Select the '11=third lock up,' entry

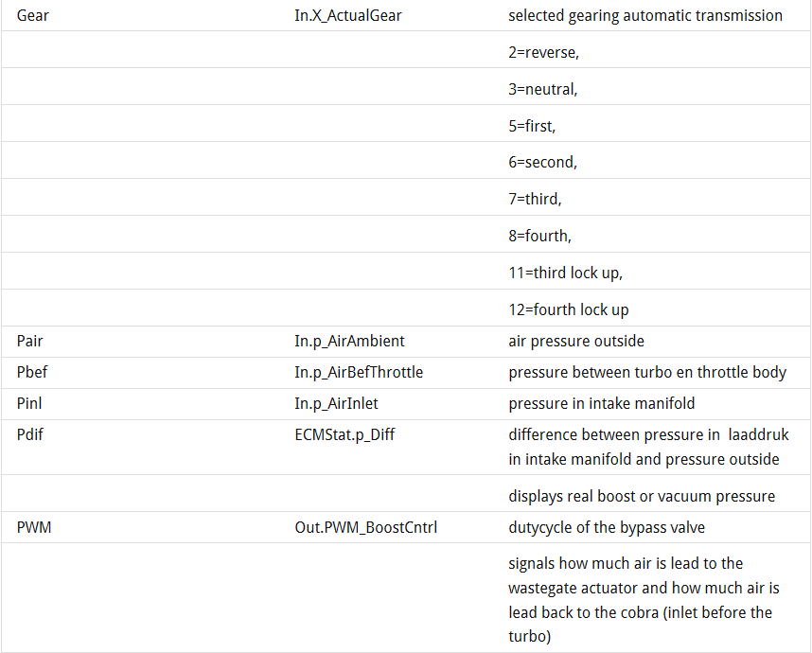pyautogui.click(x=565, y=273)
